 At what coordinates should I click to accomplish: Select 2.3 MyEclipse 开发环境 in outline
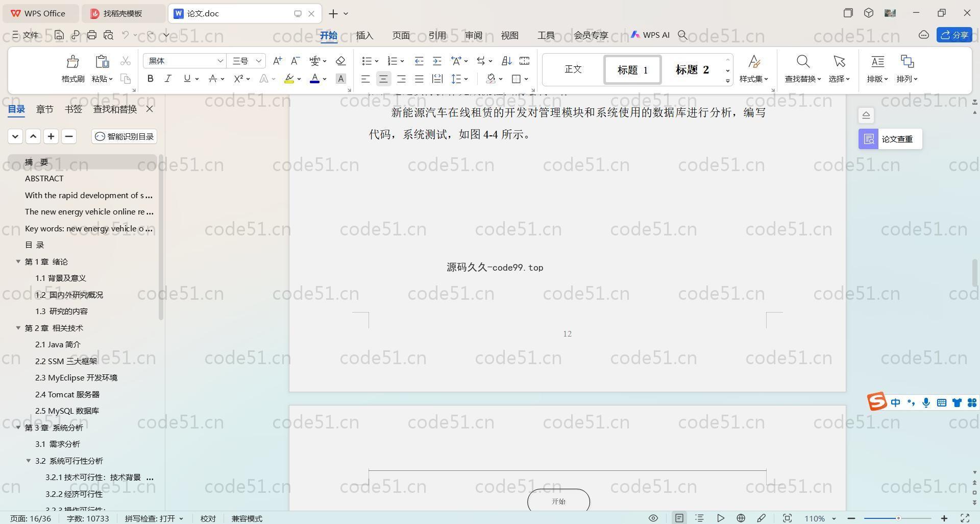(x=76, y=377)
